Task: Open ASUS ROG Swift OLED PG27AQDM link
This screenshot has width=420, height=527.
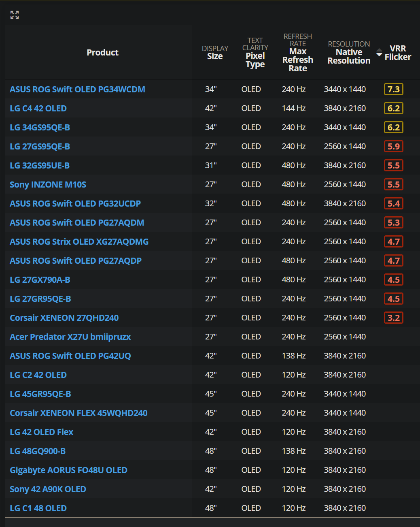Action: (77, 222)
